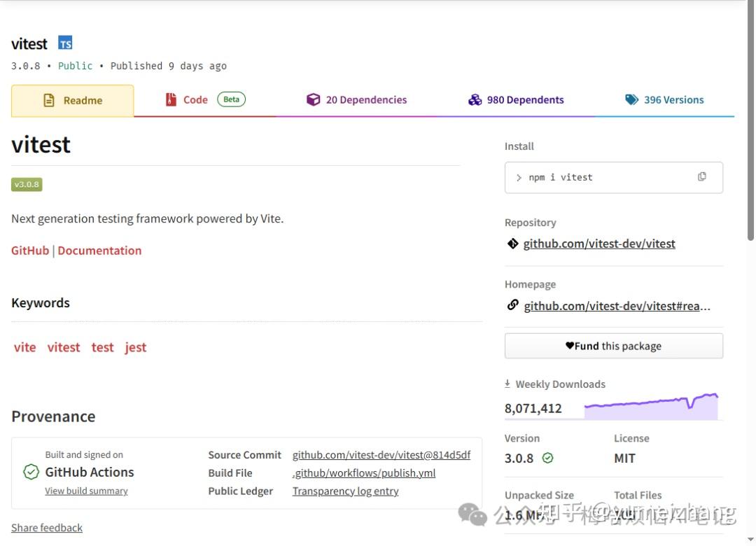
Task: Click the homepage chain link icon
Action: click(x=512, y=305)
